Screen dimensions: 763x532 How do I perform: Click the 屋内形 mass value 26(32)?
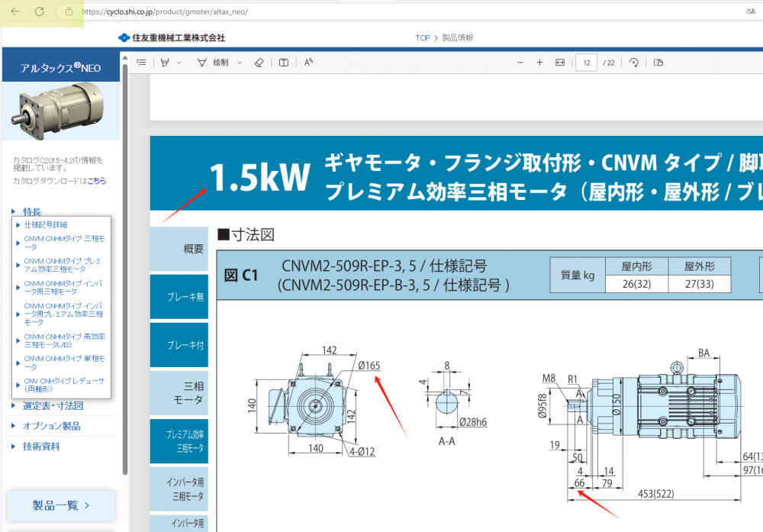(x=636, y=284)
